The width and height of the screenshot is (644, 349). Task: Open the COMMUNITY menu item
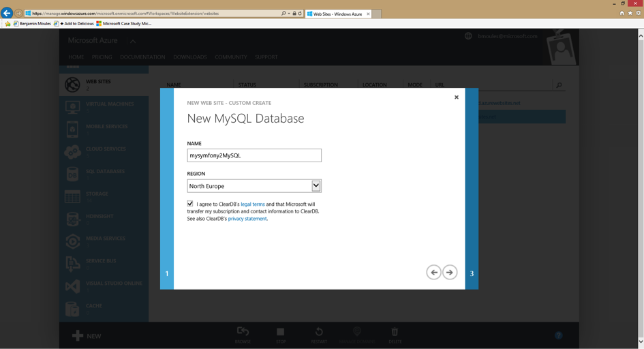pyautogui.click(x=231, y=57)
